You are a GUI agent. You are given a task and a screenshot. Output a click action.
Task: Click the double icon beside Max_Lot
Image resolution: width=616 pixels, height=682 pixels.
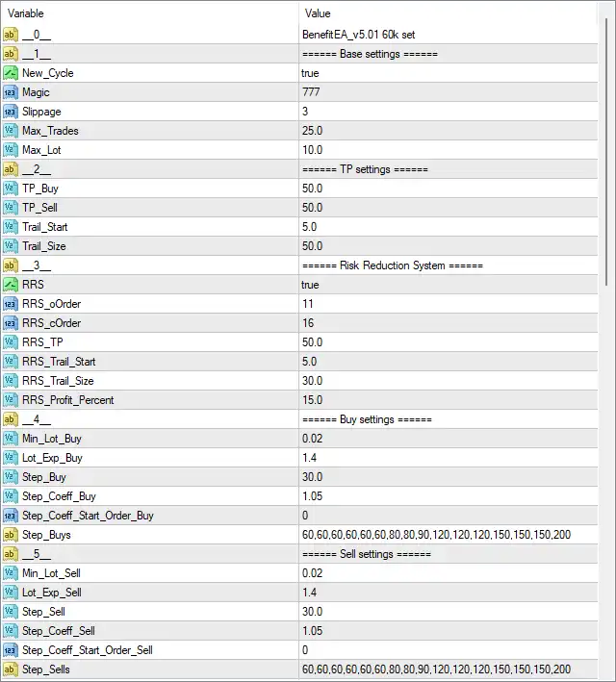point(11,150)
